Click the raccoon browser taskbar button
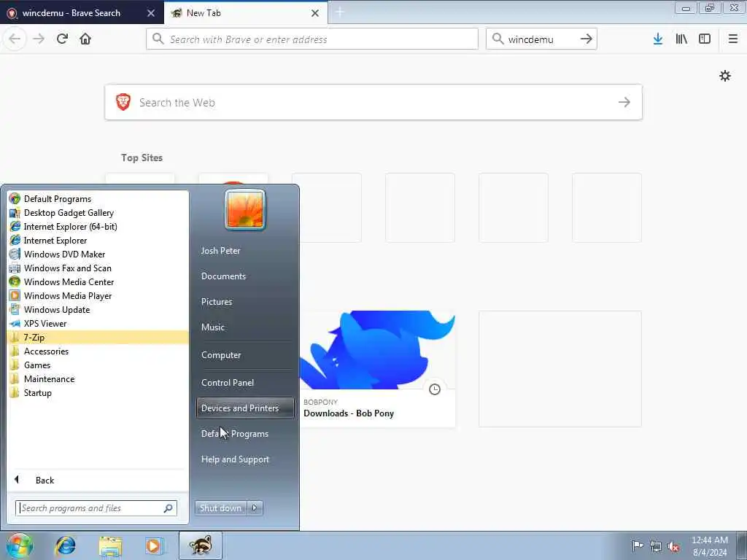 (x=200, y=545)
